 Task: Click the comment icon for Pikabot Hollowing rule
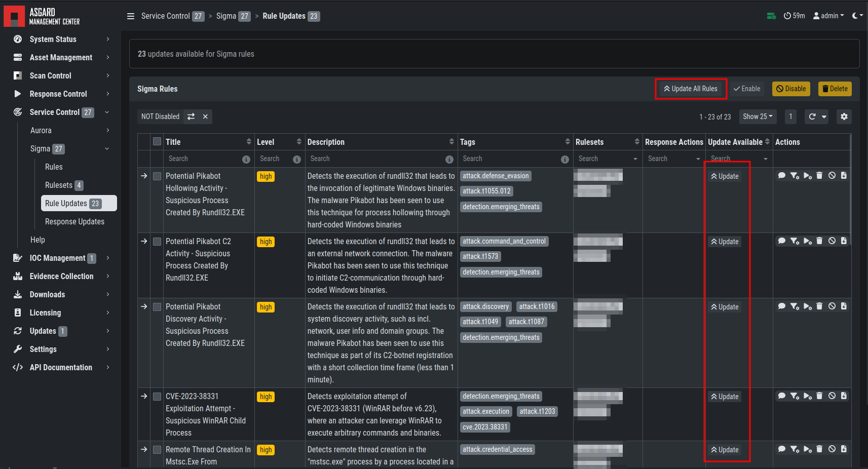coord(782,176)
